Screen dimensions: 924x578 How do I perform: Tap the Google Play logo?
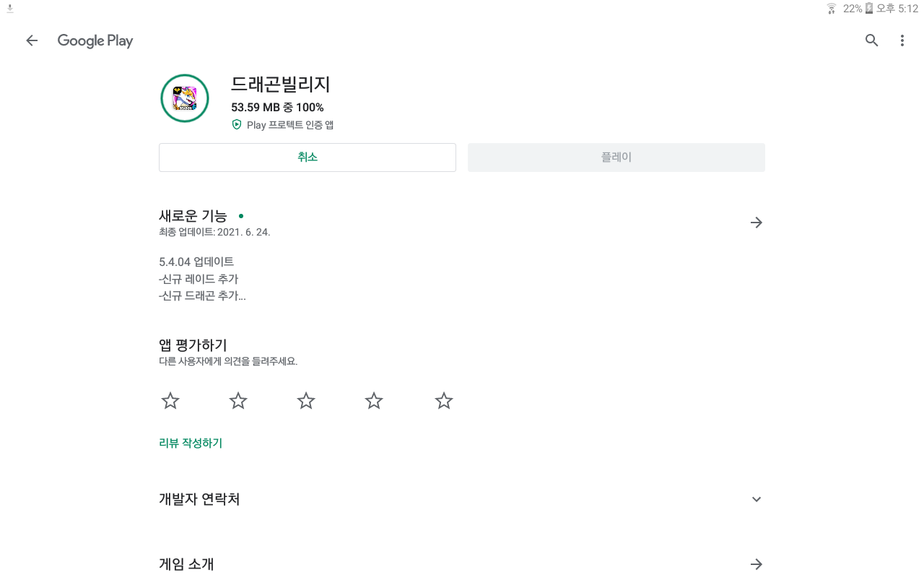95,40
